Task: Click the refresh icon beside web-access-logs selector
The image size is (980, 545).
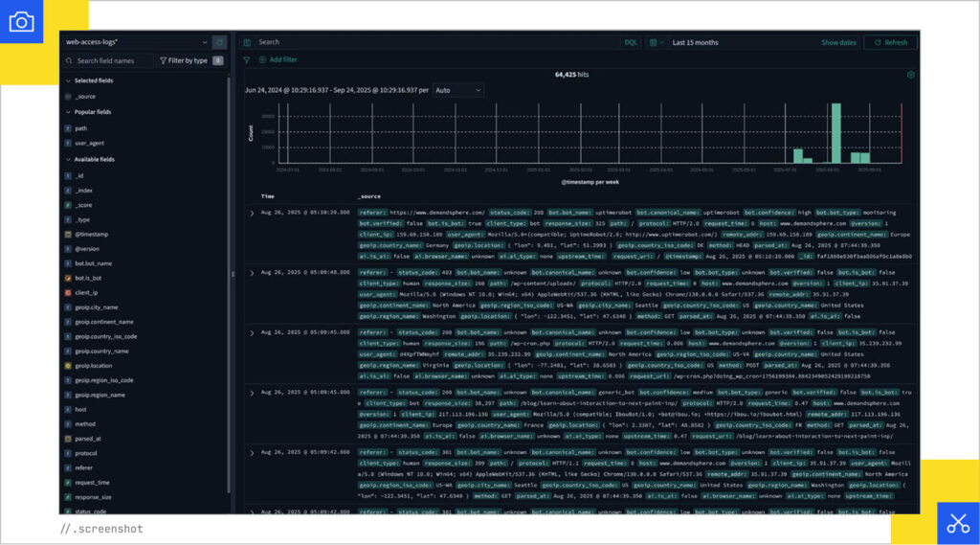Action: point(219,42)
